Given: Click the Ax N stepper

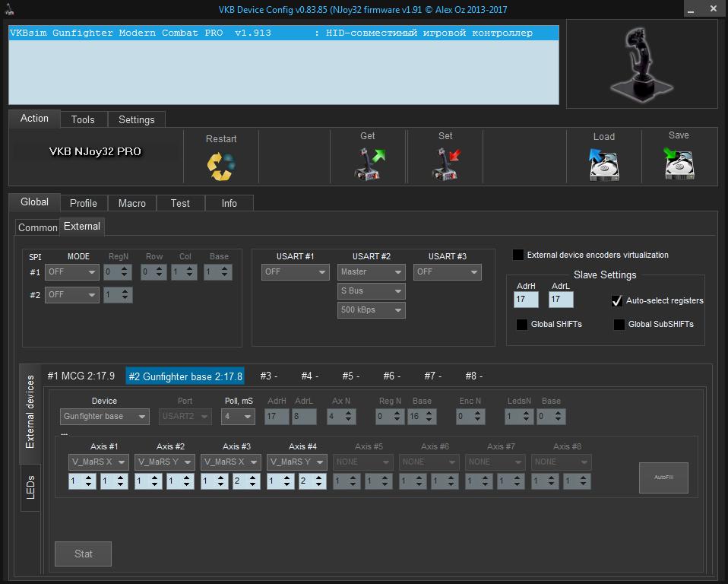Looking at the screenshot, I should point(342,416).
